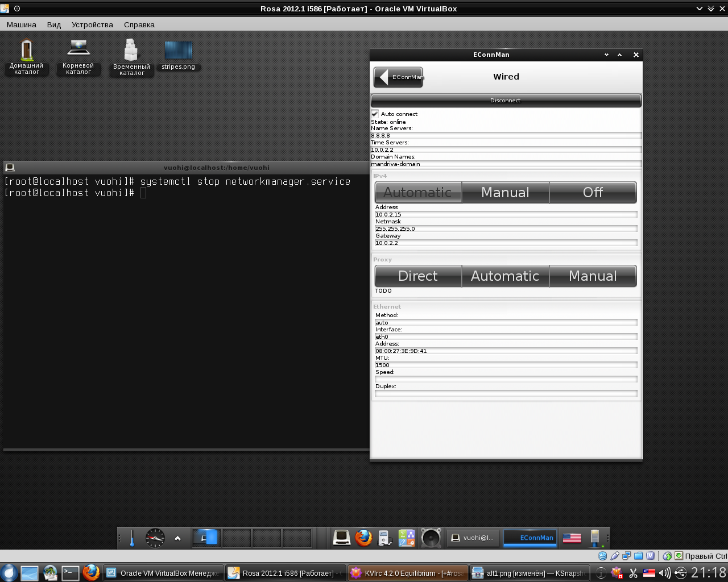Click the host USB device notifier tray icon

tap(680, 573)
